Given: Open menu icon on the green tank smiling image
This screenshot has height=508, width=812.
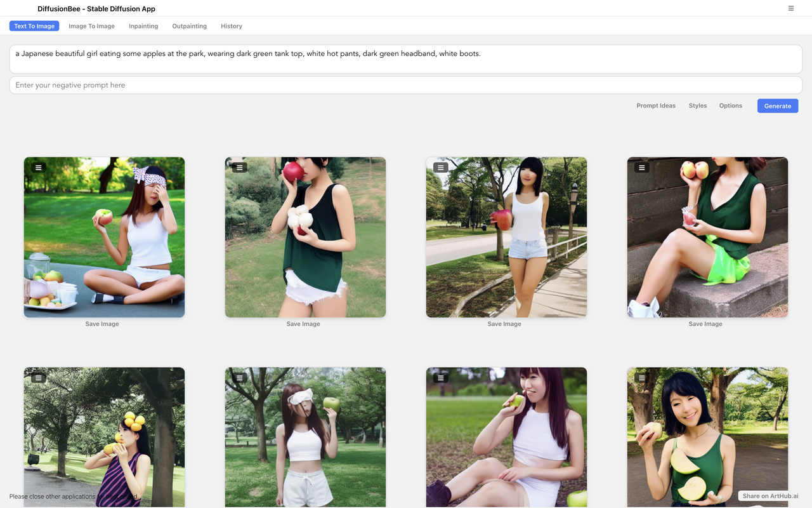Looking at the screenshot, I should (641, 378).
